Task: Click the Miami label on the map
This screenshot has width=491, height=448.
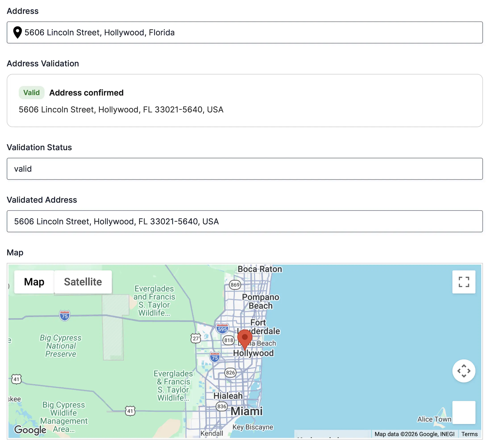Action: click(x=246, y=411)
